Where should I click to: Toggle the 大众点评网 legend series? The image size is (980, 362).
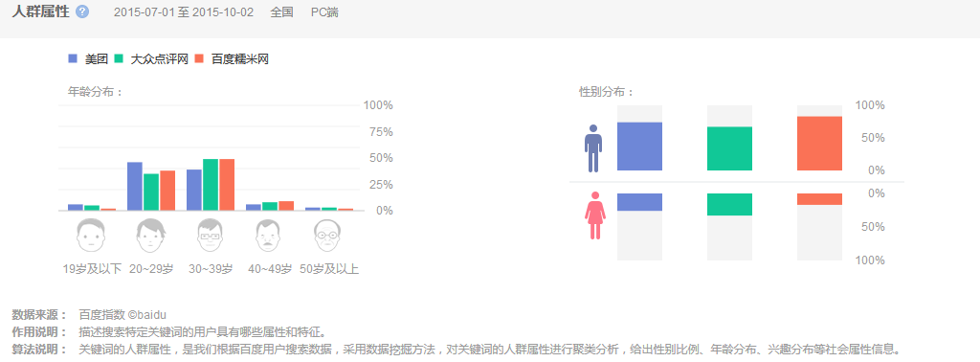(x=151, y=58)
